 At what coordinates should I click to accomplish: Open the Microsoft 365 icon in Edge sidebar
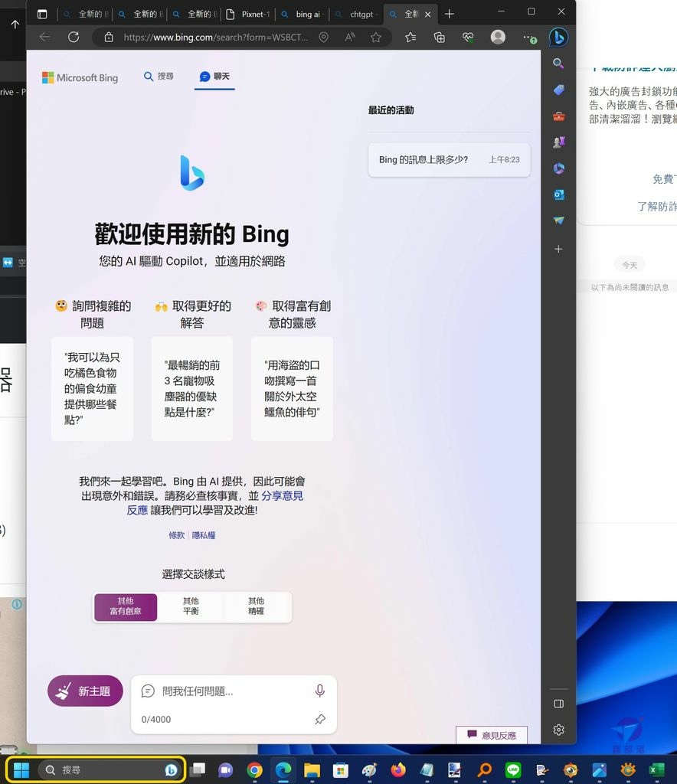(558, 168)
